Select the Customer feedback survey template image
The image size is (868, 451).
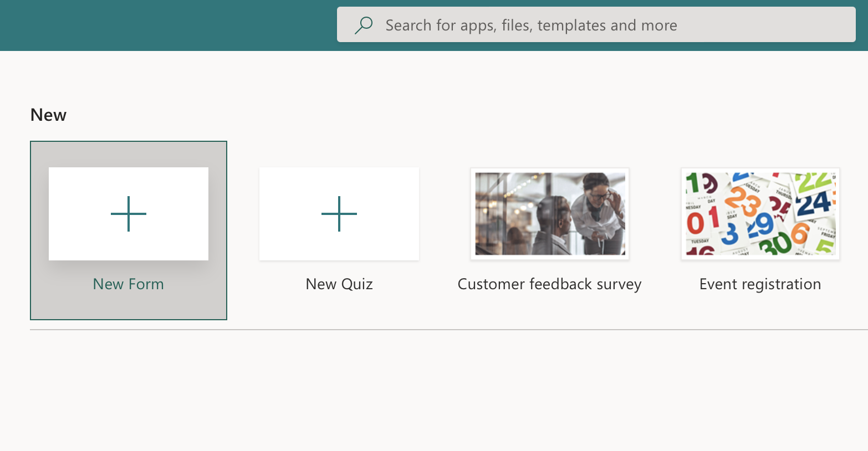click(549, 213)
